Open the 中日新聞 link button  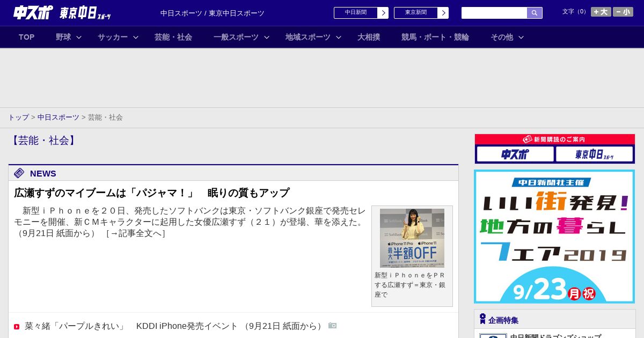tap(356, 13)
